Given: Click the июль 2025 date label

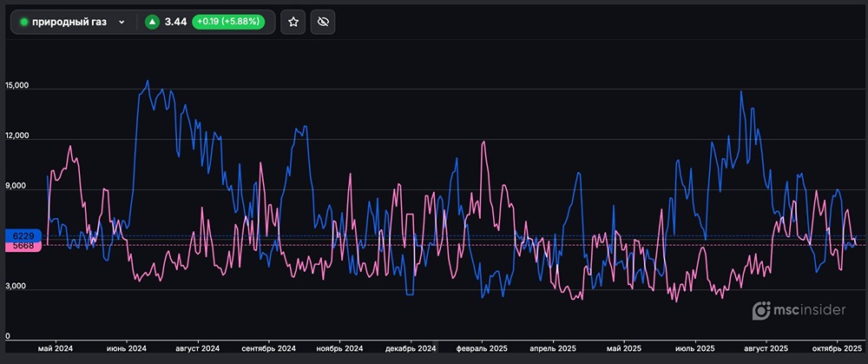Looking at the screenshot, I should click(x=695, y=348).
